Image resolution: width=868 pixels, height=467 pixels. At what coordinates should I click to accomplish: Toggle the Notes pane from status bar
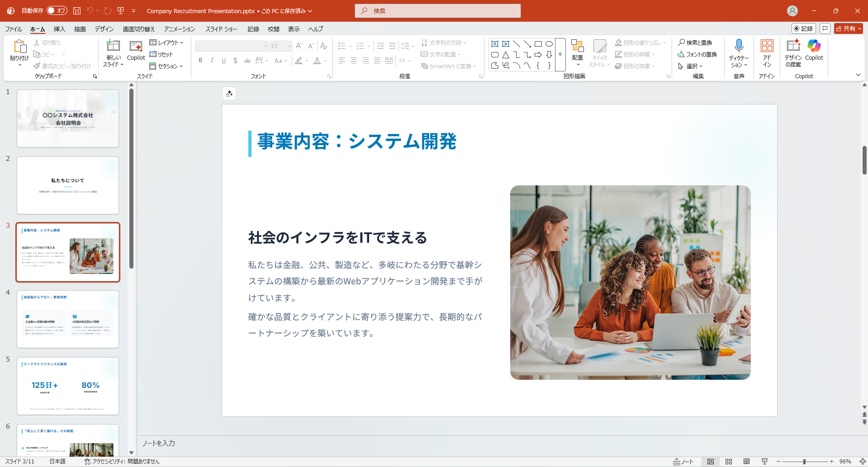683,462
